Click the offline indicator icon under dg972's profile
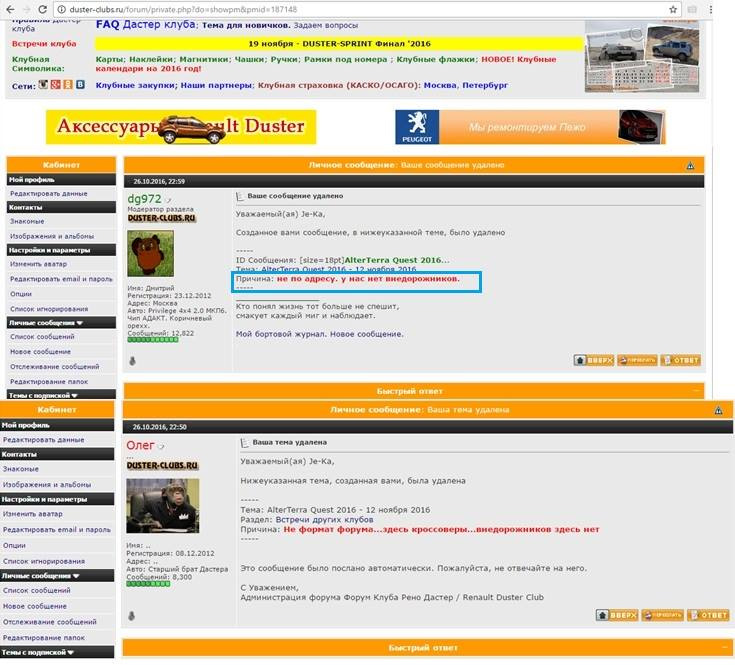The image size is (735, 665). pyautogui.click(x=132, y=361)
